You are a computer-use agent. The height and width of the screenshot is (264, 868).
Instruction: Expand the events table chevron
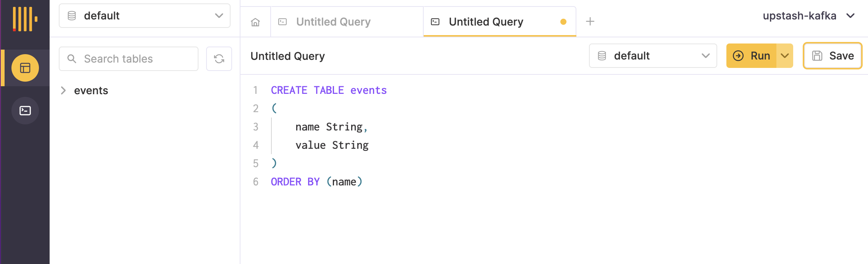pos(63,90)
